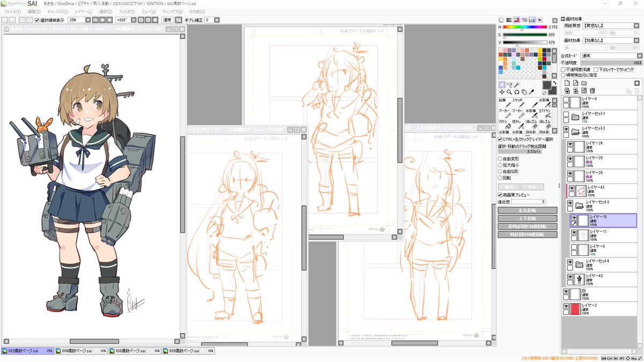Toggle the RGB slider panel icon
The height and width of the screenshot is (362, 644).
(x=509, y=20)
